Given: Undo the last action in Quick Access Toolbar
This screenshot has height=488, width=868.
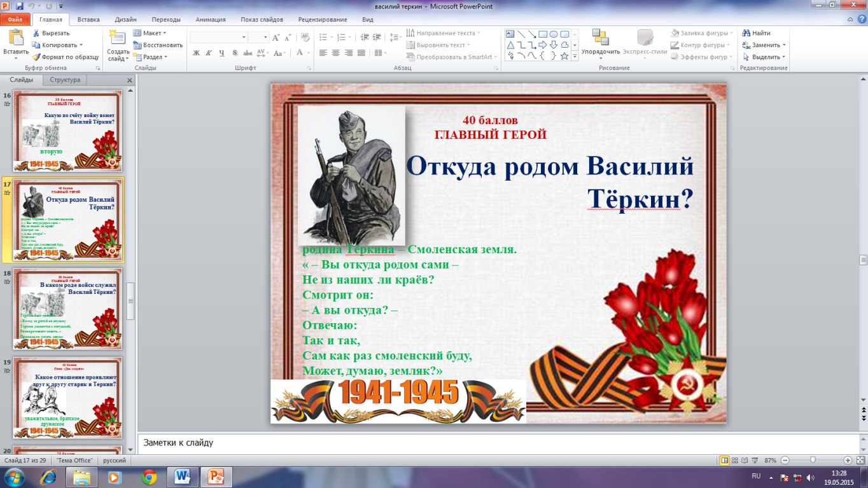Looking at the screenshot, I should pos(32,6).
